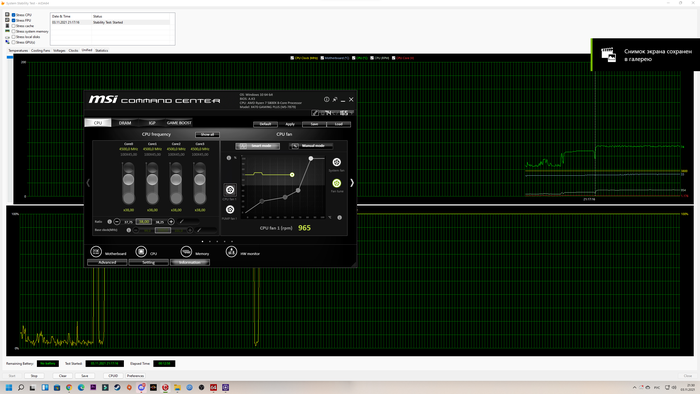Image resolution: width=700 pixels, height=394 pixels.
Task: Open AIDA64 icon in taskbar
Action: [x=213, y=387]
